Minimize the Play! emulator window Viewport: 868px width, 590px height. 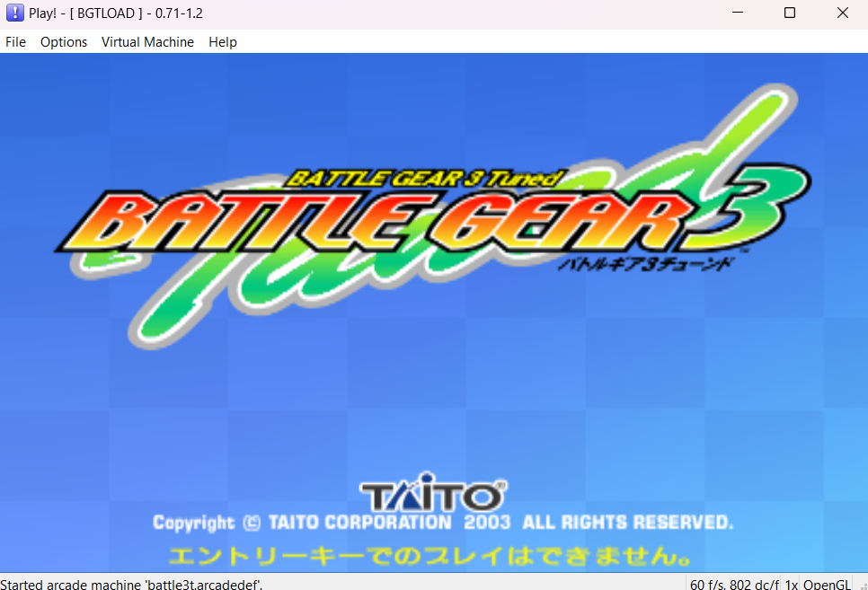pos(738,13)
